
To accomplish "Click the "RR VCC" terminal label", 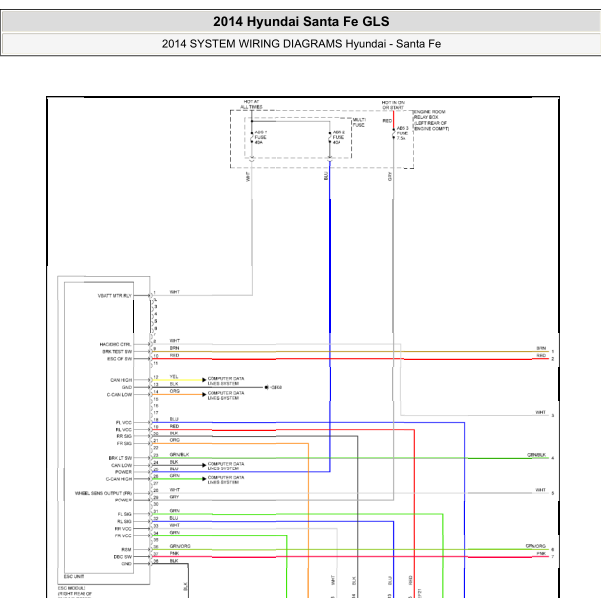I will (x=123, y=529).
